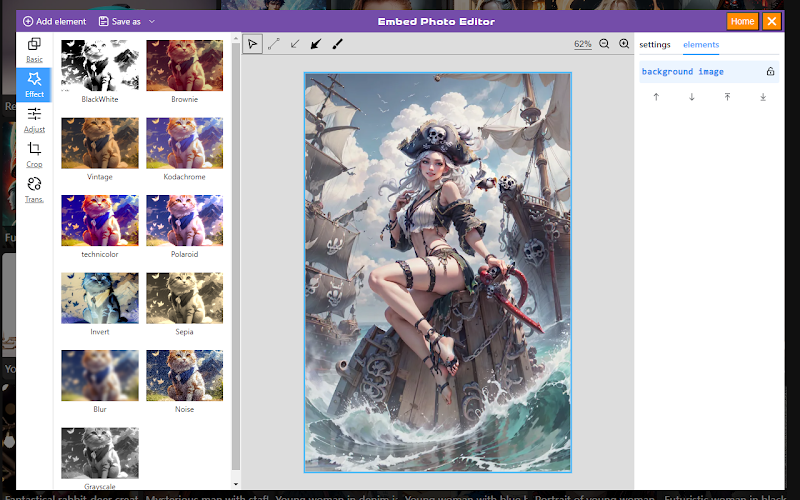This screenshot has width=800, height=500.
Task: Click the pirate image on canvas
Action: [438, 272]
